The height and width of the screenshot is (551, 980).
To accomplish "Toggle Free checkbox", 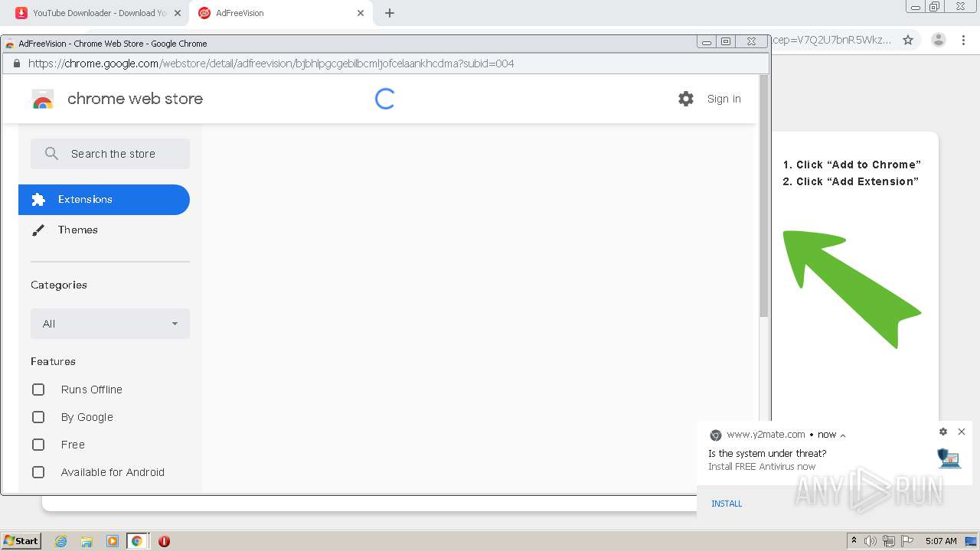I will [x=38, y=445].
